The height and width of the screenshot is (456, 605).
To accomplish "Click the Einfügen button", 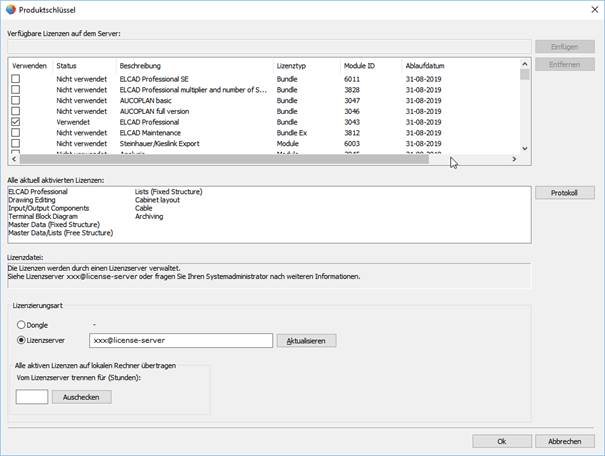I will pyautogui.click(x=564, y=47).
